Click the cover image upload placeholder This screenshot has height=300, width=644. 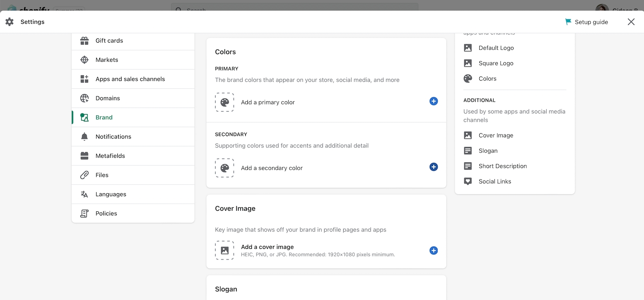point(224,250)
